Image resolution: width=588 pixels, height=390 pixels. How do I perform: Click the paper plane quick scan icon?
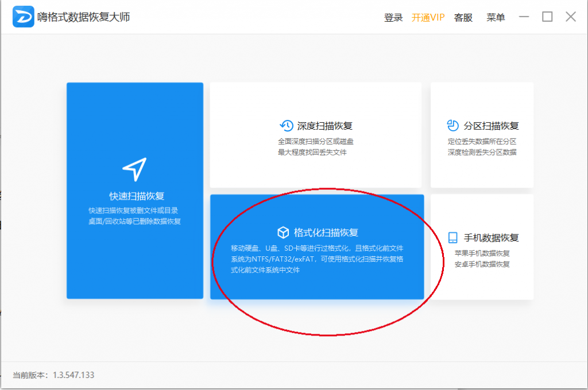click(x=134, y=169)
